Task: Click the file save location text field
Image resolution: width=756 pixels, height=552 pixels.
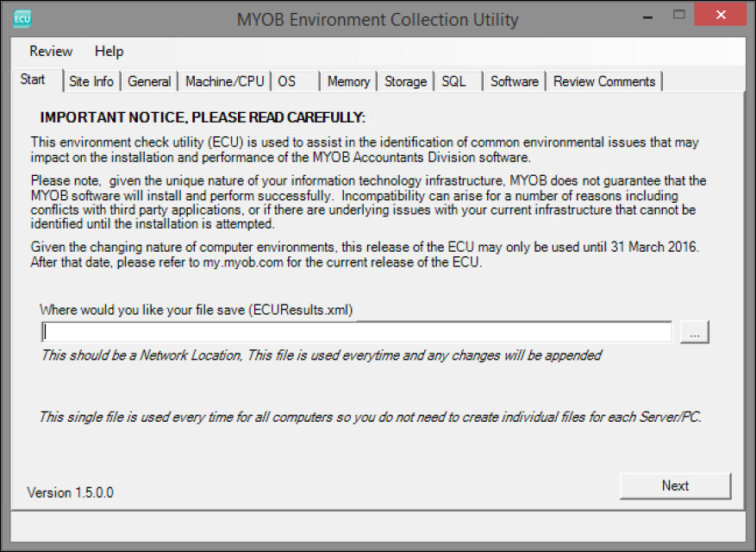Action: click(x=357, y=332)
